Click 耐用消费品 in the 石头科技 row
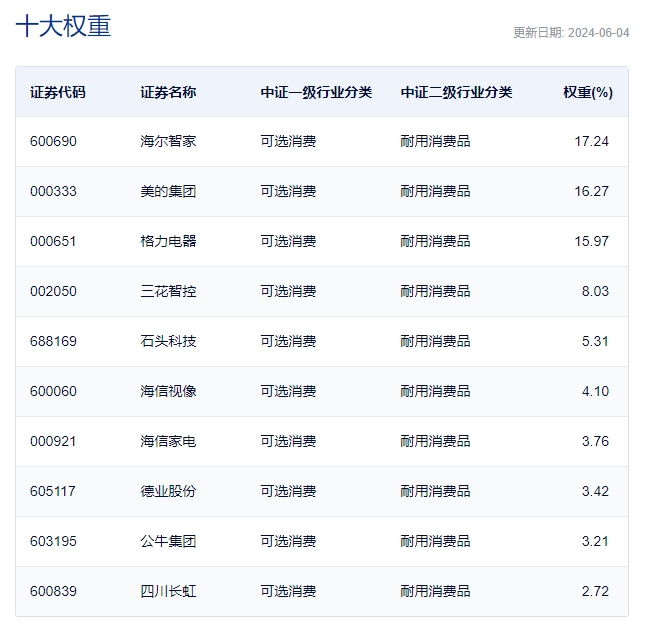Screen dimensions: 645x630 click(436, 341)
